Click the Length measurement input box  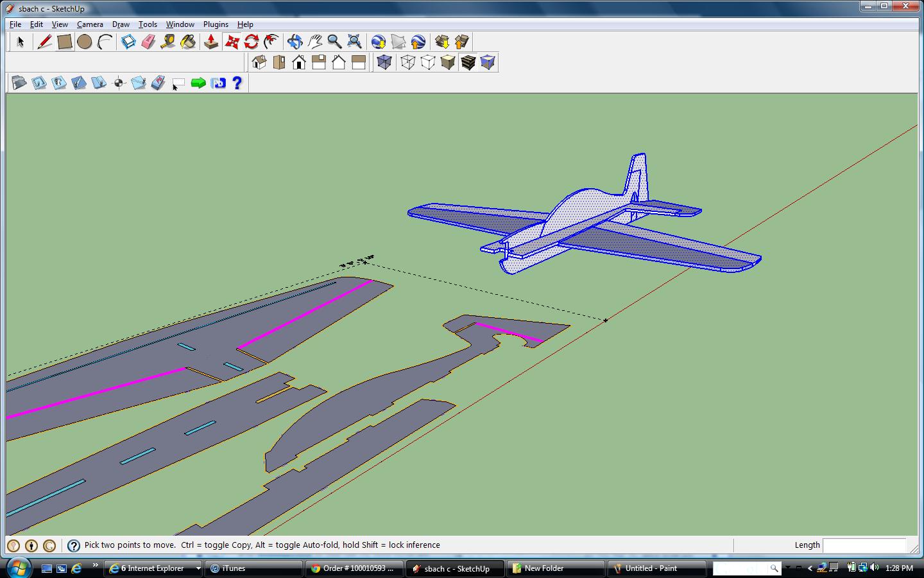(864, 545)
